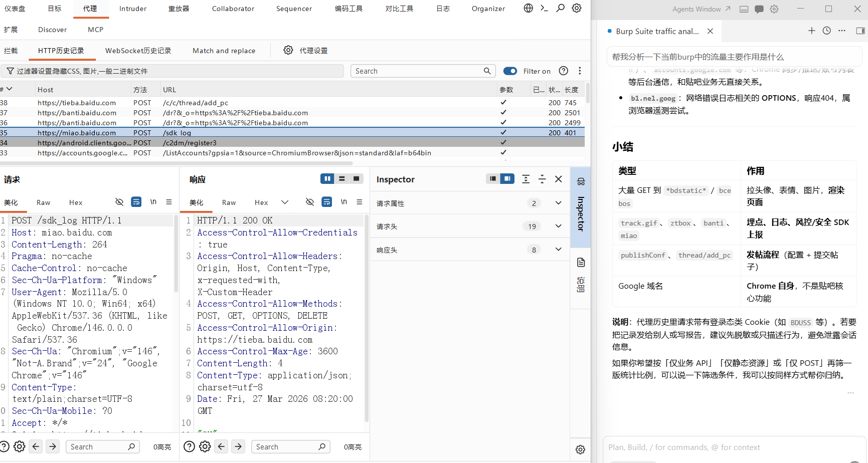
Task: Open the Match and replace tab
Action: pos(224,51)
